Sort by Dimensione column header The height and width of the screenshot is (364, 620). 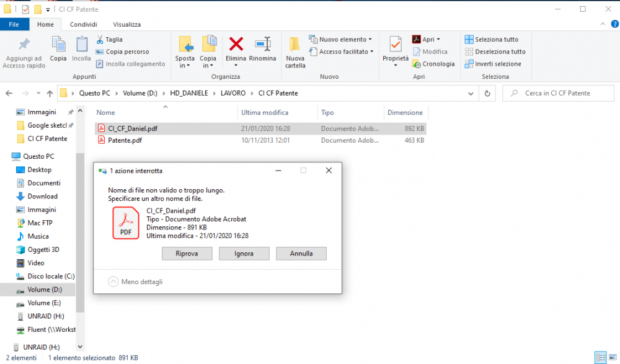pos(405,113)
